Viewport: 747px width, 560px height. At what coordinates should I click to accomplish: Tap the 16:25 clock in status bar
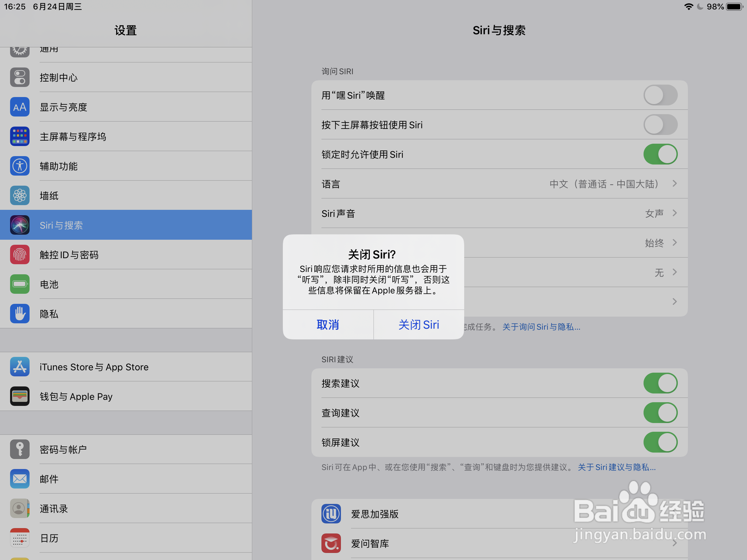click(15, 7)
